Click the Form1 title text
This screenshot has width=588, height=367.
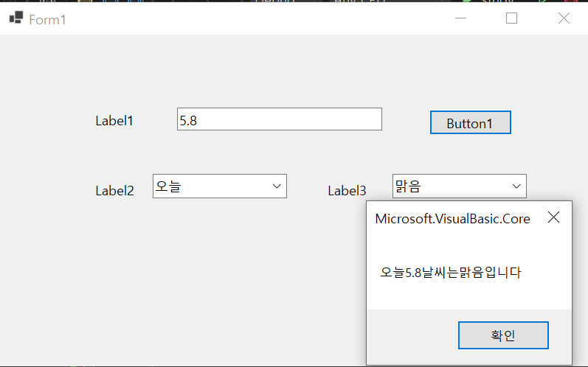click(x=48, y=20)
